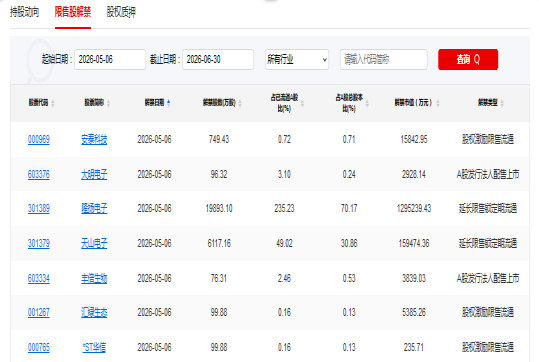Image resolution: width=539 pixels, height=362 pixels.
Task: Select the 0.24 total share ratio cell
Action: 349,175
